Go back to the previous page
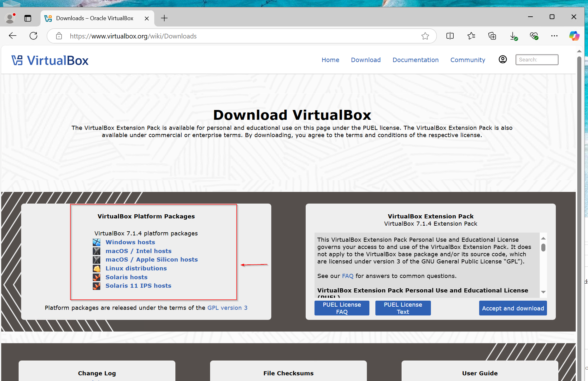The image size is (588, 381). coord(13,36)
